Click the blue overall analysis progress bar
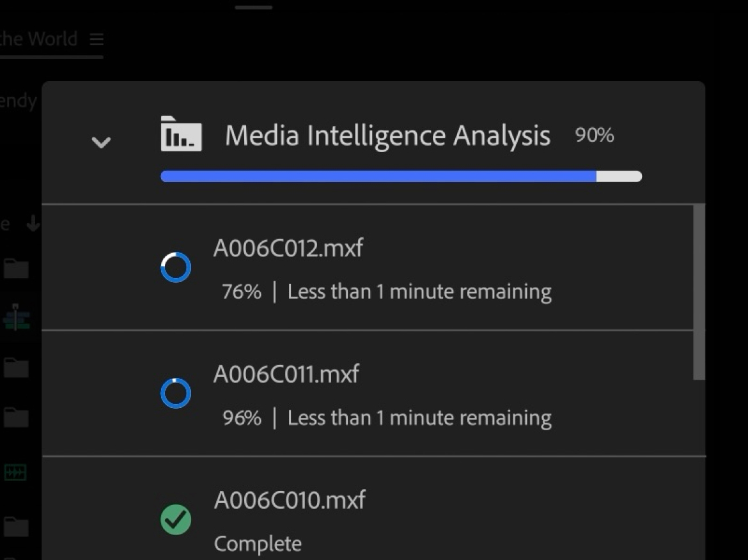Screen dimensions: 748x560 378,176
